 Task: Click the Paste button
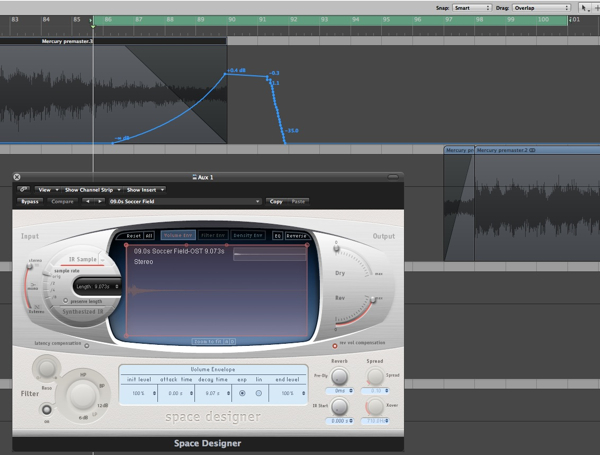[x=298, y=201]
